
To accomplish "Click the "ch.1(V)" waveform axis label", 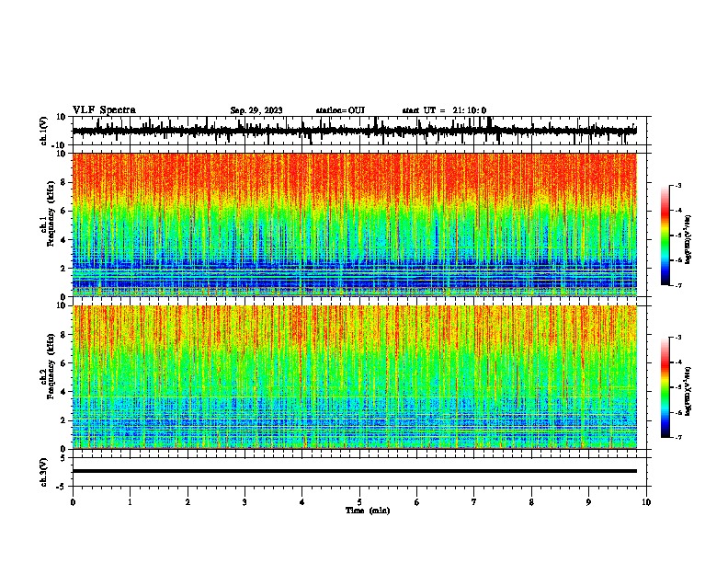I will (x=44, y=131).
